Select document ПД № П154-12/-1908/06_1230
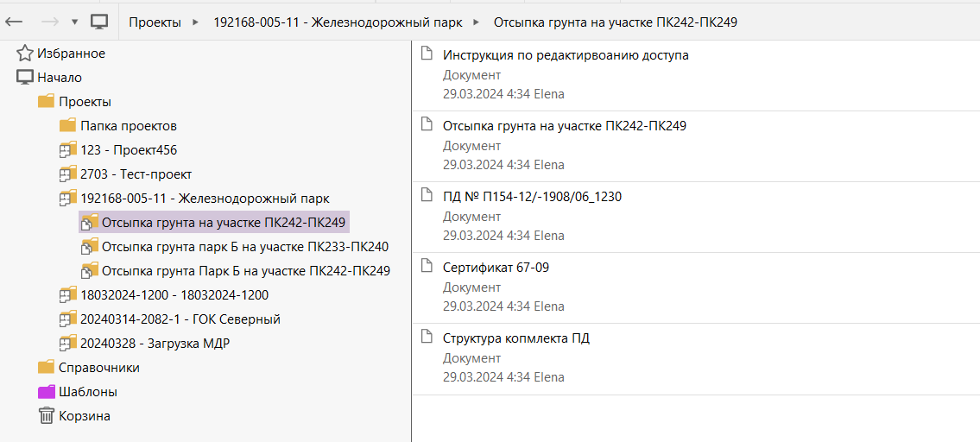 tap(532, 197)
